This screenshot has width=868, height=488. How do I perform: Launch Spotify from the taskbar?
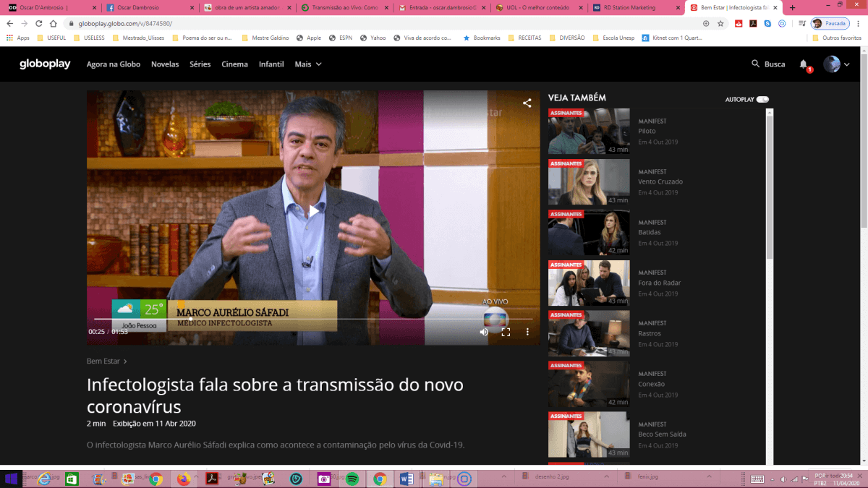click(x=352, y=479)
